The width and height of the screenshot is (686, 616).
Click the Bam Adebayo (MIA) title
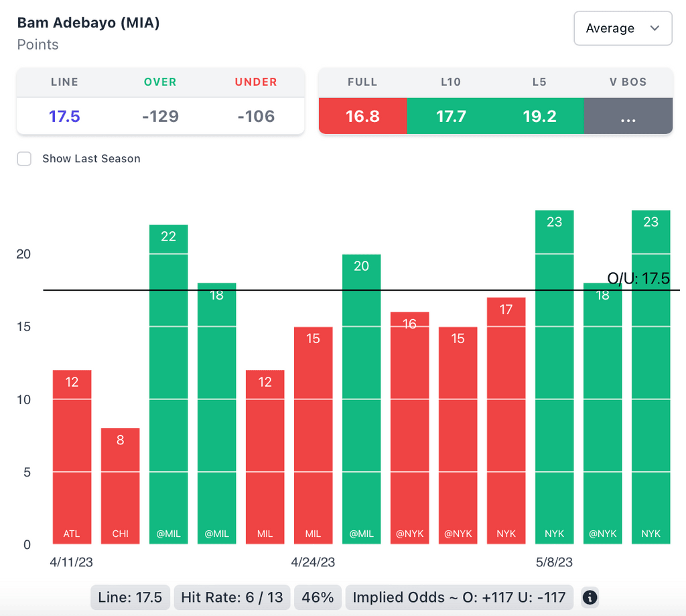coord(88,23)
